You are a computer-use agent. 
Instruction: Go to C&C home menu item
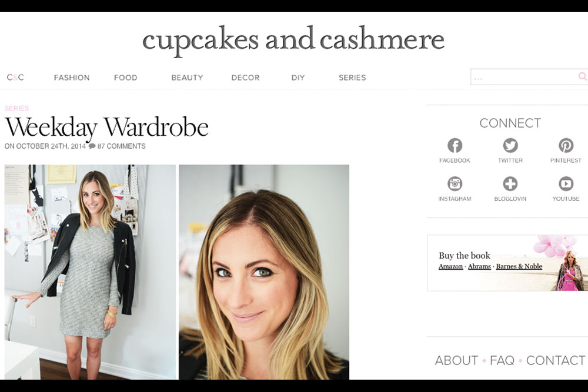point(15,77)
